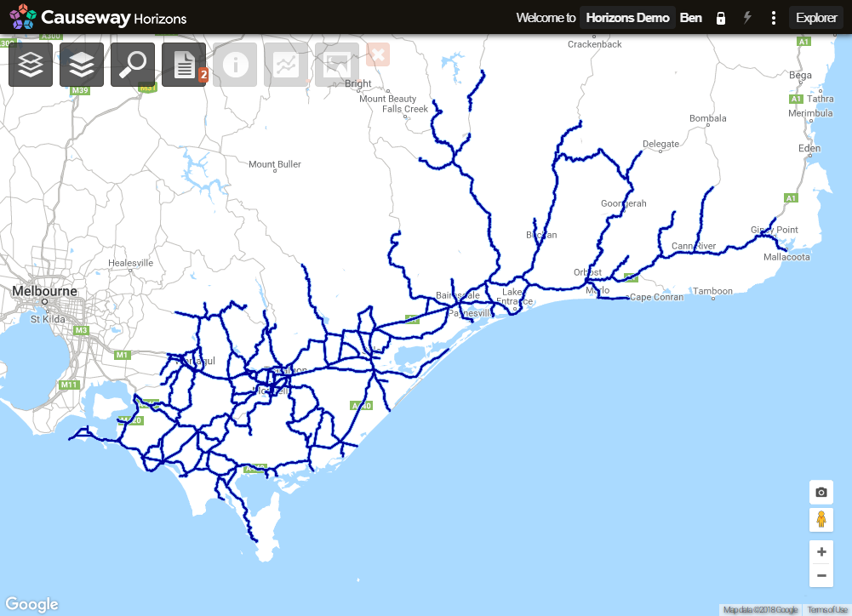Zoom in with the plus control
The width and height of the screenshot is (852, 616).
tap(821, 551)
